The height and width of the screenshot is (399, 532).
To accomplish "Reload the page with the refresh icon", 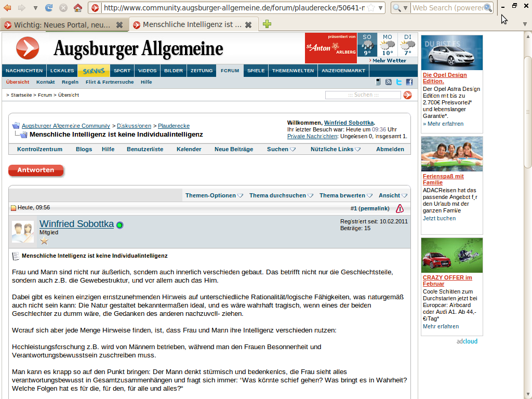I will tap(49, 7).
